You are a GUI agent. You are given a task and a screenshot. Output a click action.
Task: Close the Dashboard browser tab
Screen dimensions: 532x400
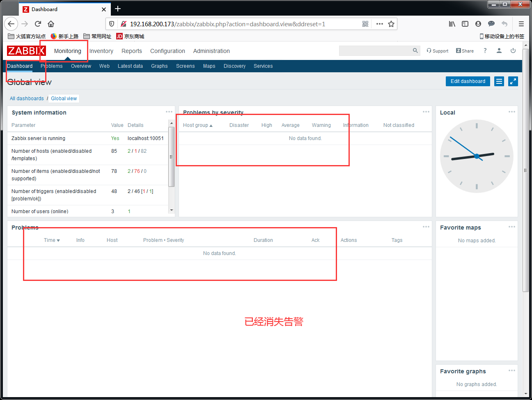(x=104, y=9)
